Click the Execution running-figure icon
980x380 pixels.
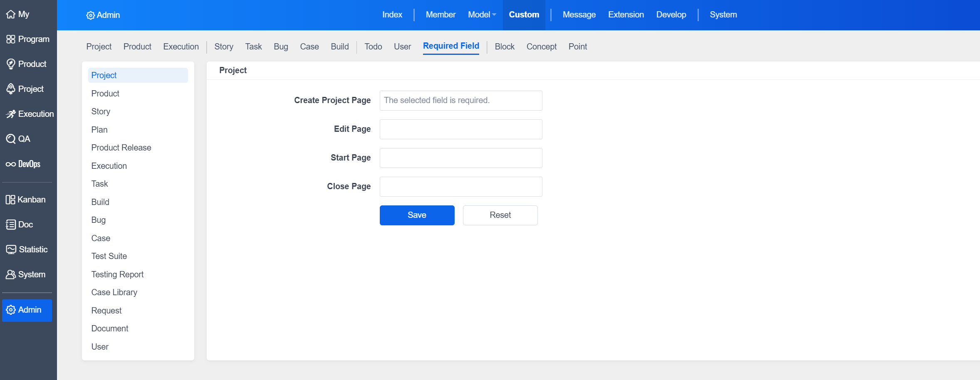click(x=10, y=114)
